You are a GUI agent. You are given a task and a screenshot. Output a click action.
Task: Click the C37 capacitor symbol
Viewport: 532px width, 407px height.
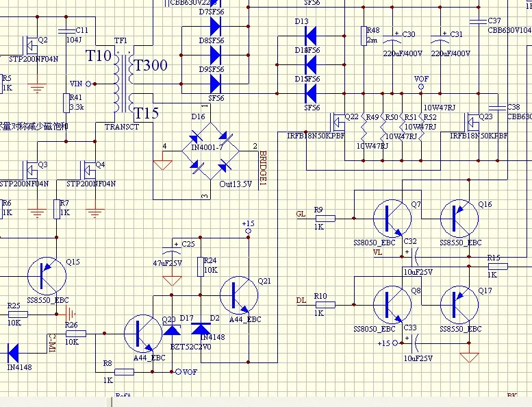479,21
